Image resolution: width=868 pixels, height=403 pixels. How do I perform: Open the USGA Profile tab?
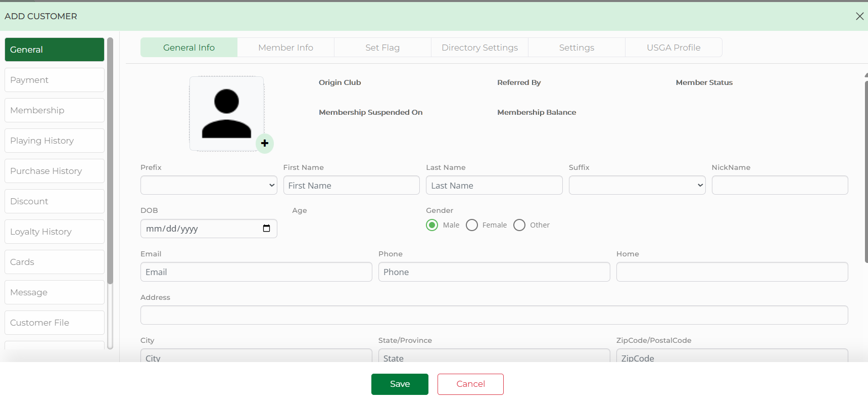click(x=673, y=48)
